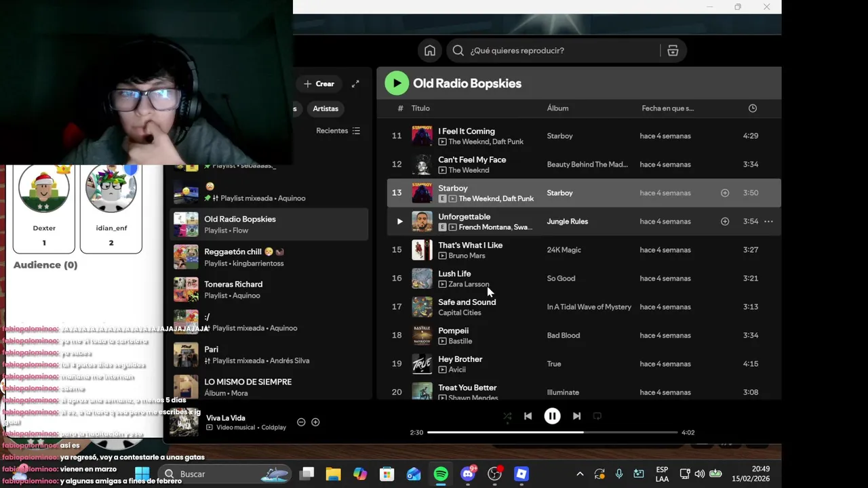
Task: Open Old Radio Bopskies playlist in library
Action: [269, 224]
